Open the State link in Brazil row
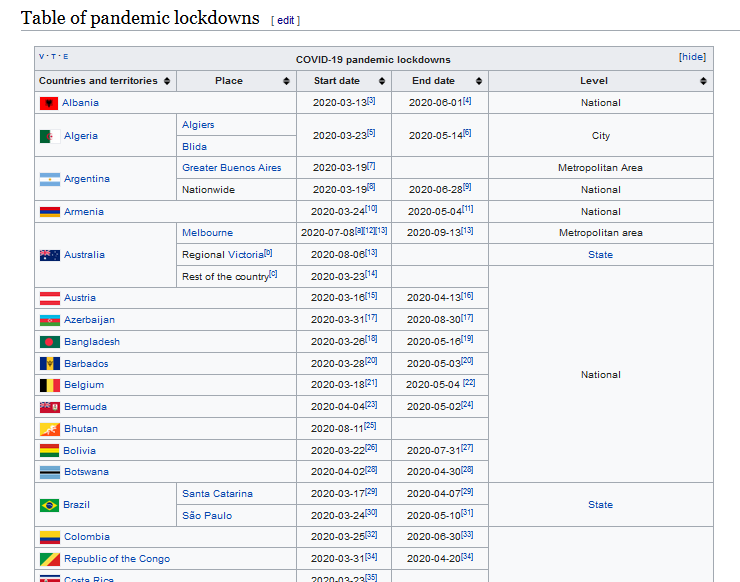The height and width of the screenshot is (582, 740). pos(600,505)
